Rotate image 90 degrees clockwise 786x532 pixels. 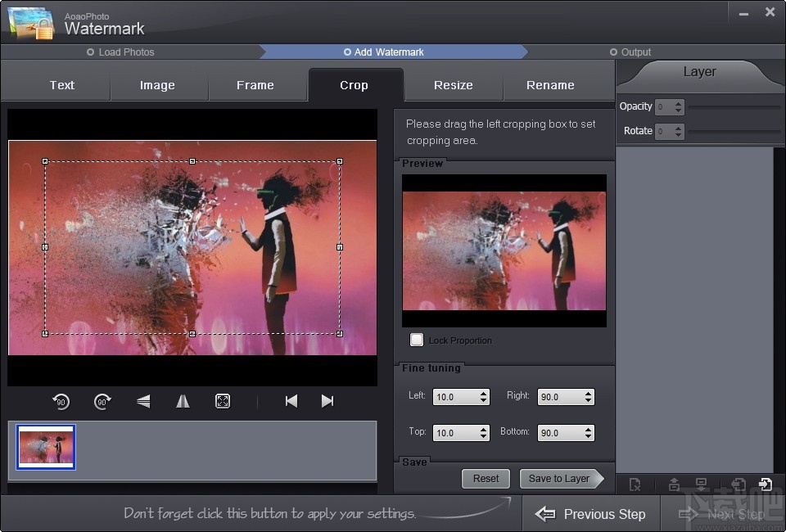tap(102, 401)
